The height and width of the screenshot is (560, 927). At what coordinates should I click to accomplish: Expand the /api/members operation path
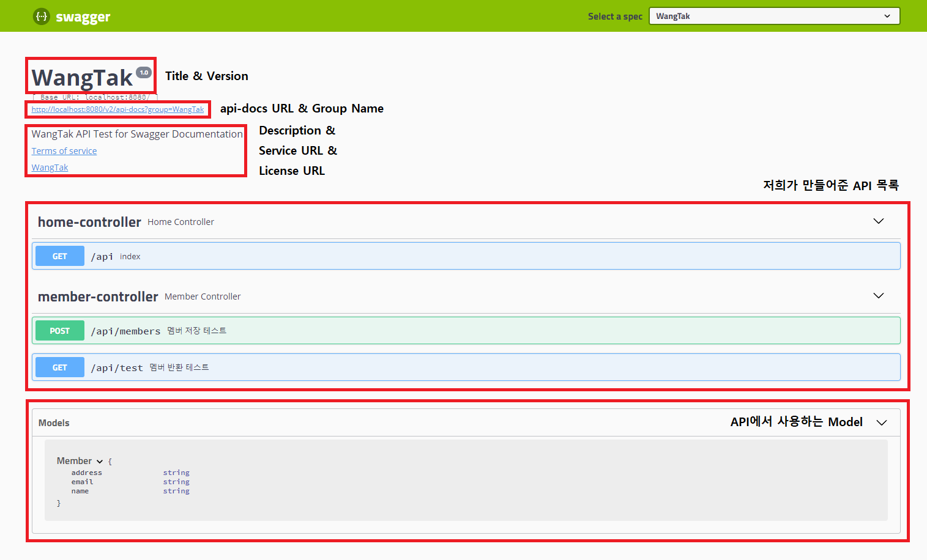click(125, 331)
